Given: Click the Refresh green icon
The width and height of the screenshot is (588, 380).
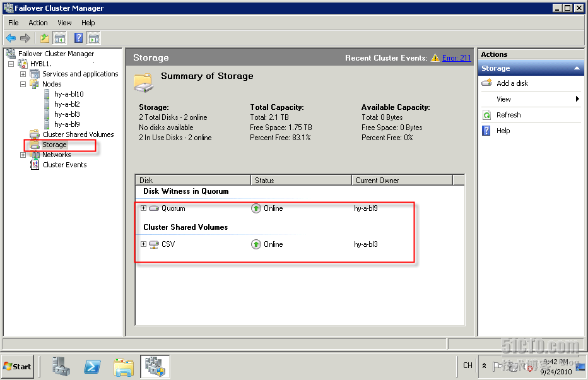Looking at the screenshot, I should (487, 115).
